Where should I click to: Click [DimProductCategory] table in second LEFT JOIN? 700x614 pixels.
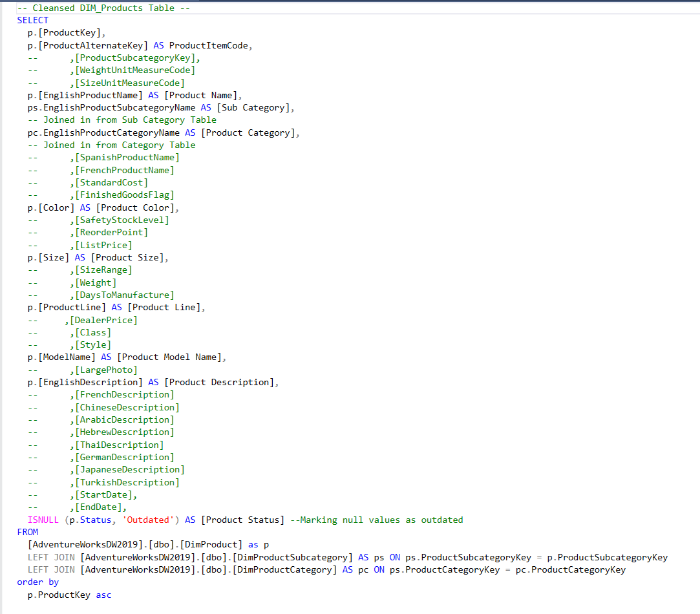pyautogui.click(x=285, y=570)
